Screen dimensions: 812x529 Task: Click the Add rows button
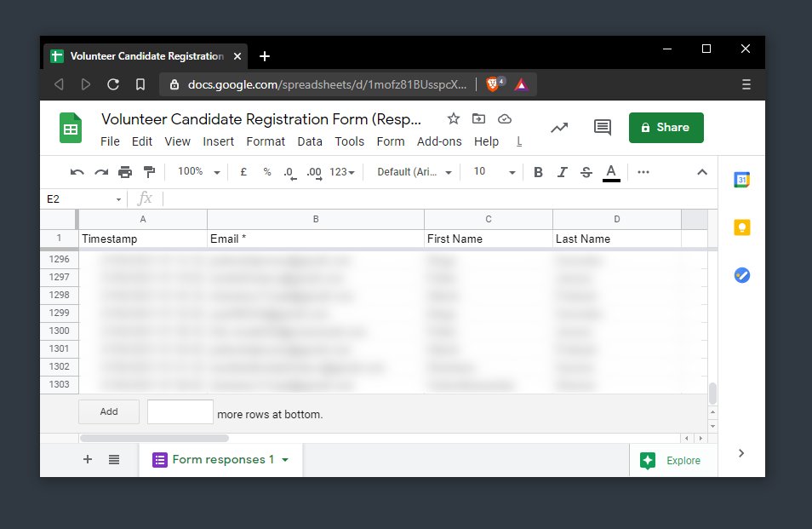pos(109,411)
